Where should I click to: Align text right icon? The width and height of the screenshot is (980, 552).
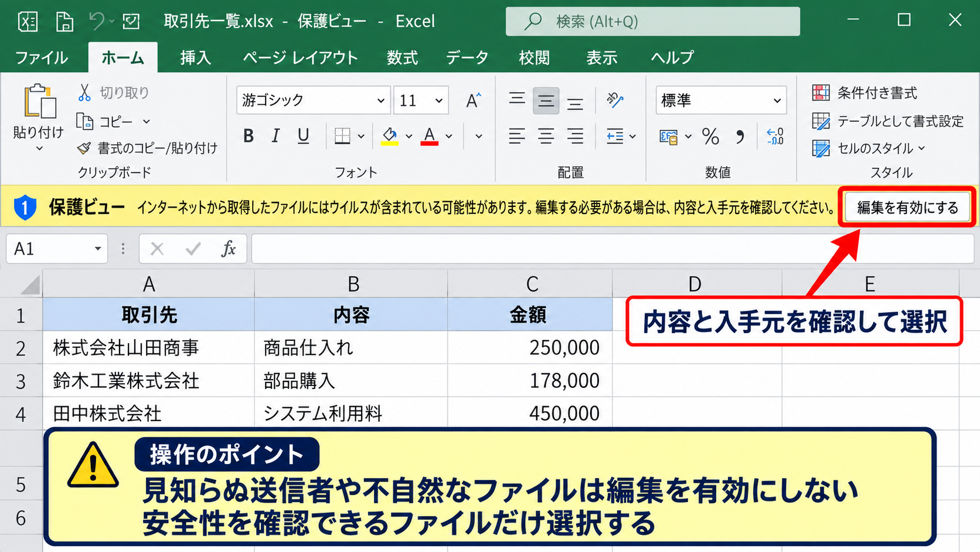tap(575, 136)
